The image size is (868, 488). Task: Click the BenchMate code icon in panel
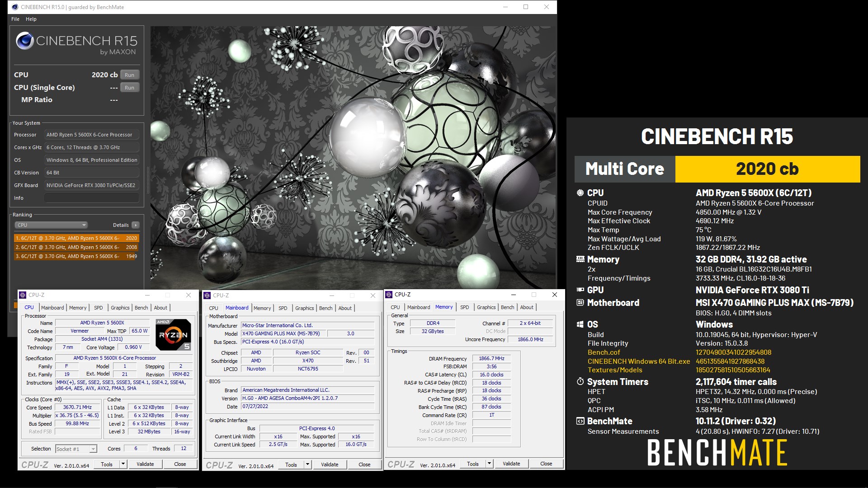(x=580, y=421)
